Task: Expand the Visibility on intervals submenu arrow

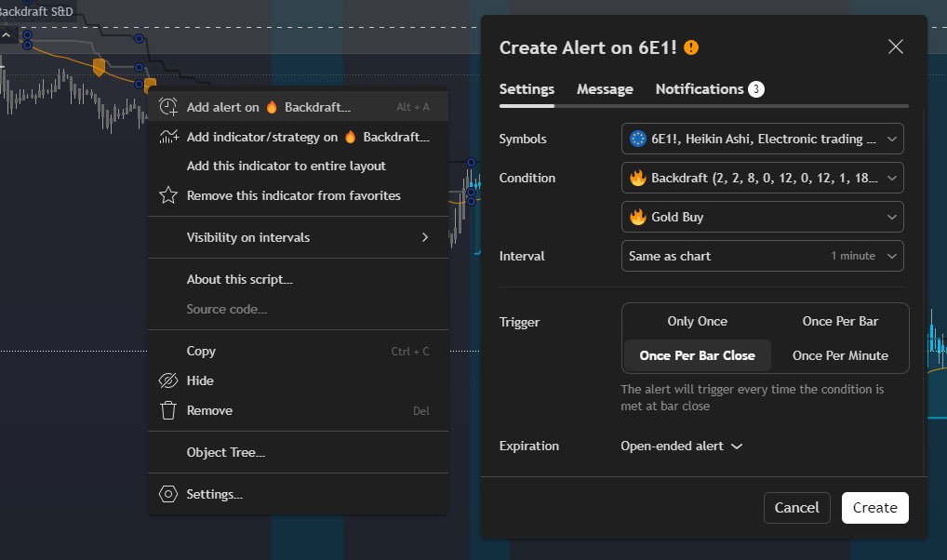Action: tap(425, 237)
